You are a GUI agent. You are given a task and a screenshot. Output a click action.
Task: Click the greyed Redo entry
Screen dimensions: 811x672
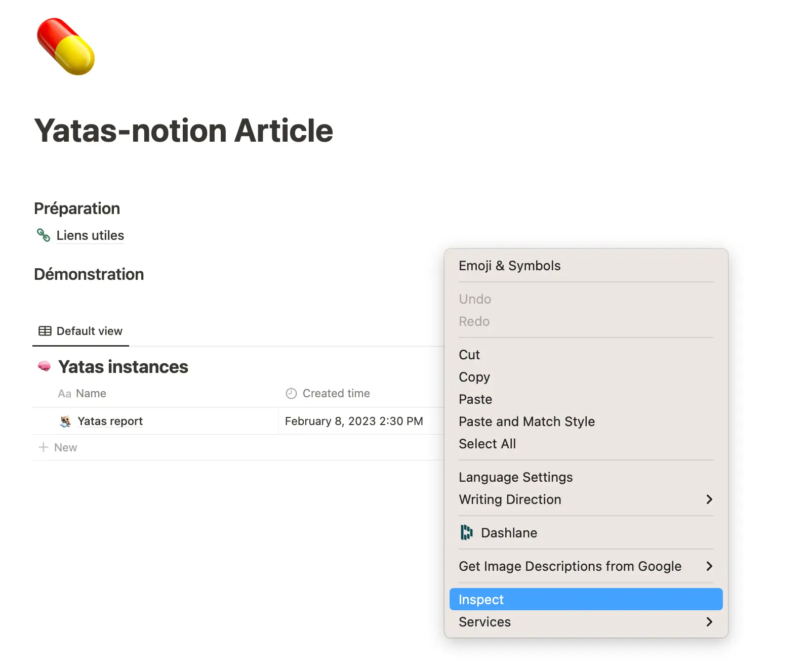(586, 321)
